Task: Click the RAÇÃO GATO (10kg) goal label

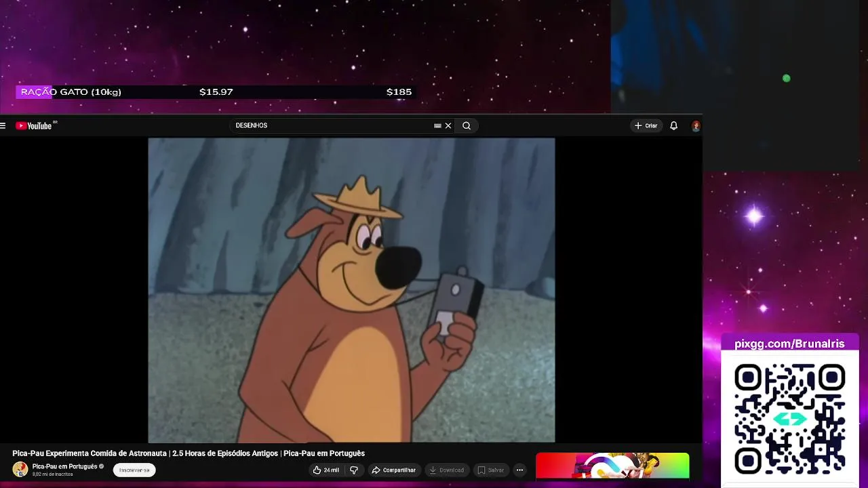Action: pyautogui.click(x=71, y=92)
